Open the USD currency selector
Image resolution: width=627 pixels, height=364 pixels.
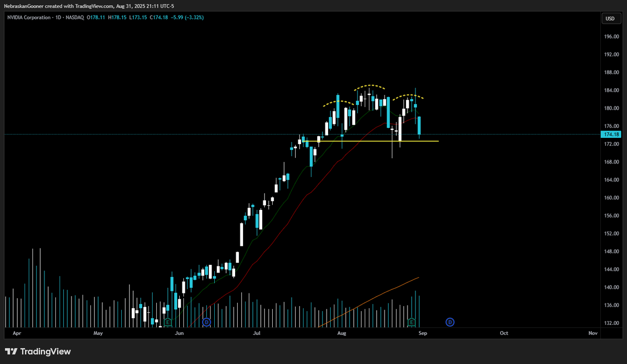(610, 18)
